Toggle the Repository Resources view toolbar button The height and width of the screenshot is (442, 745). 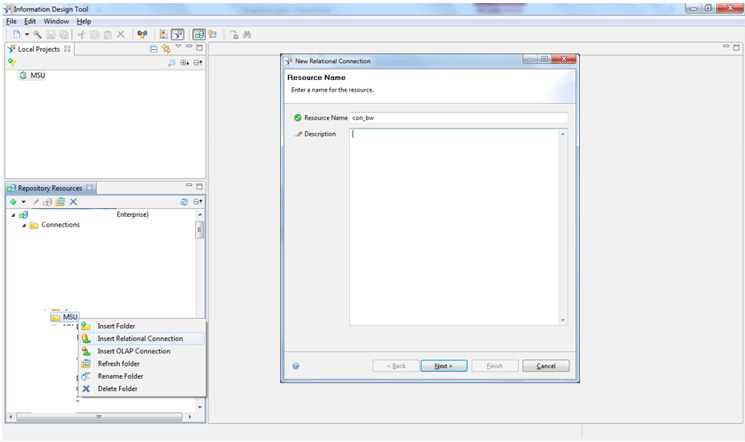[x=199, y=34]
